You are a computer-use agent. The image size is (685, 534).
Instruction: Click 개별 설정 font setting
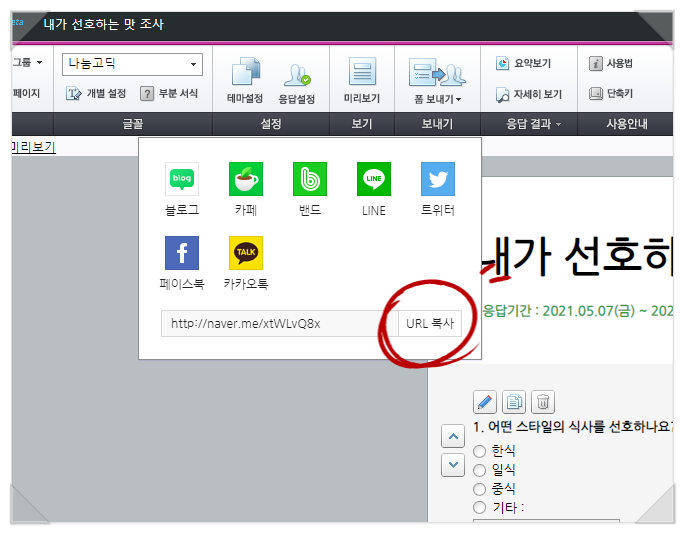[x=96, y=93]
